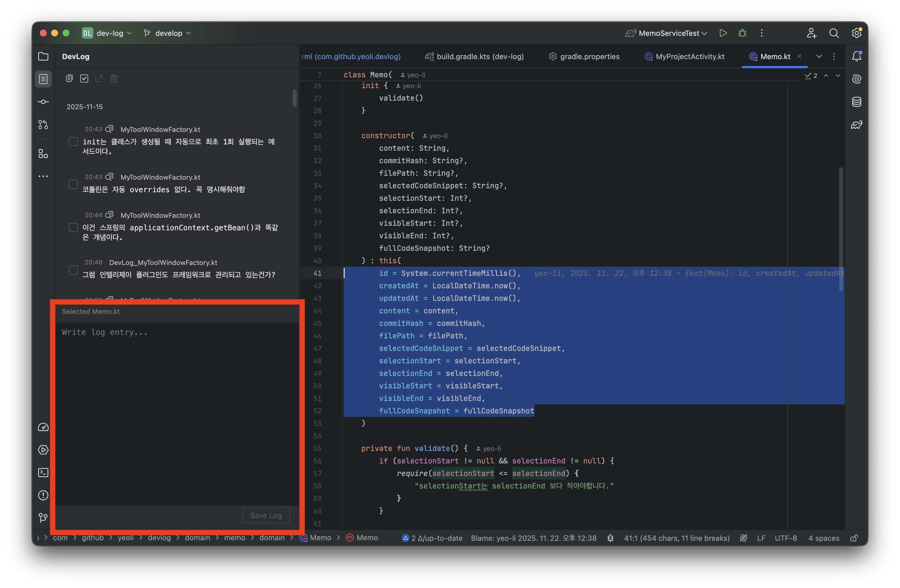Screen dimensions: 900x588
Task: Open the Terminal tool window
Action: pyautogui.click(x=43, y=472)
